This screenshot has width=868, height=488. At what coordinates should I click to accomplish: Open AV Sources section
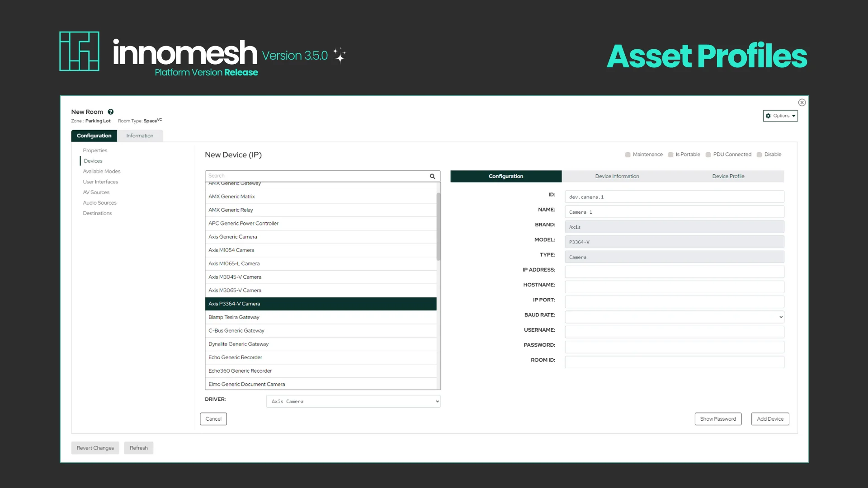[96, 192]
